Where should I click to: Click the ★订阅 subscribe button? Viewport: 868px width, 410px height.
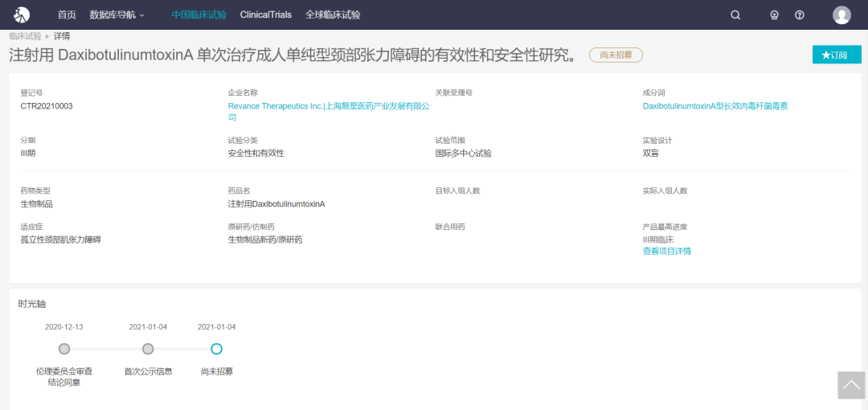(x=837, y=55)
